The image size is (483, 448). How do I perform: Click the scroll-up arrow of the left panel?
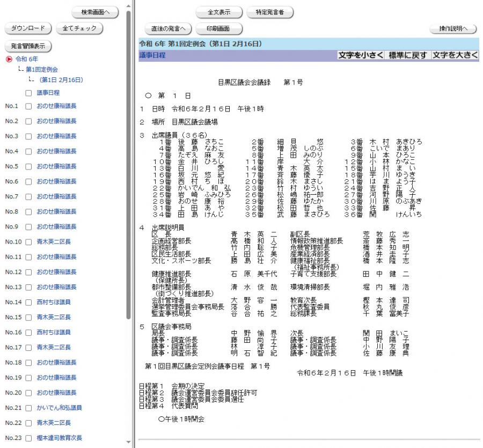point(128,5)
